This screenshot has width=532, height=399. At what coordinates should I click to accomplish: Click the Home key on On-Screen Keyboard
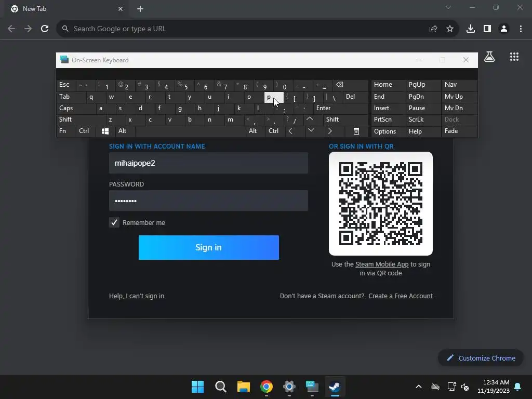(388, 85)
